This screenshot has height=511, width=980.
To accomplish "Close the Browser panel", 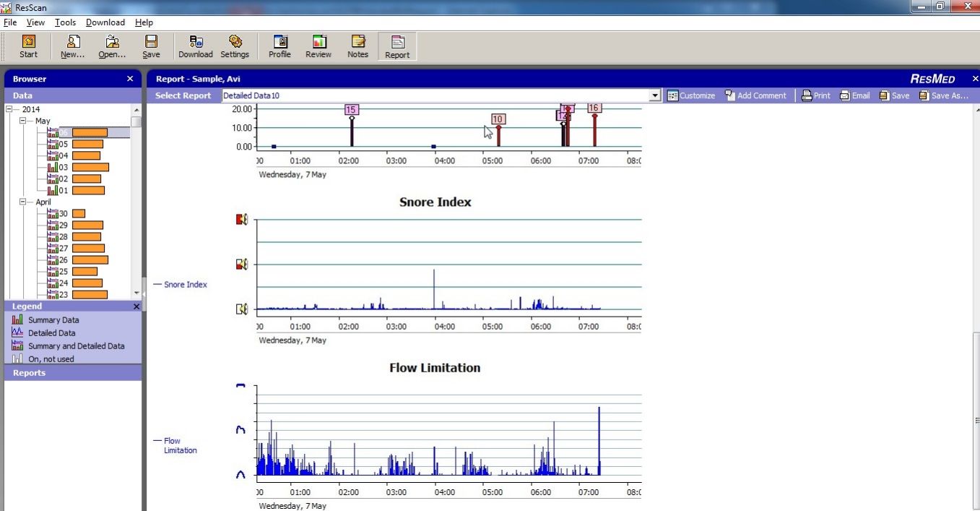I will [x=130, y=79].
